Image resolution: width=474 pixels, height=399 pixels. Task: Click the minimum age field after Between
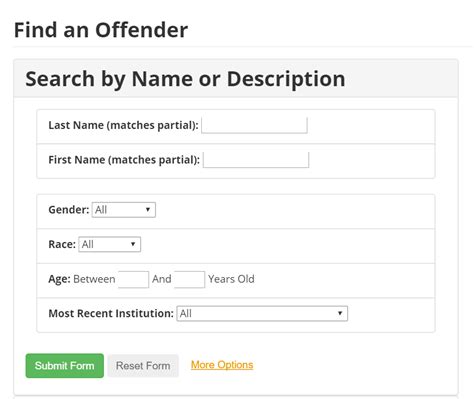coord(133,279)
